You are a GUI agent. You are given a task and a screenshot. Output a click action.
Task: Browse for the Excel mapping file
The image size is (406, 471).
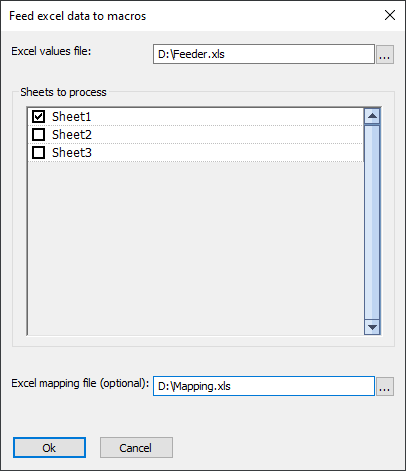(x=385, y=386)
